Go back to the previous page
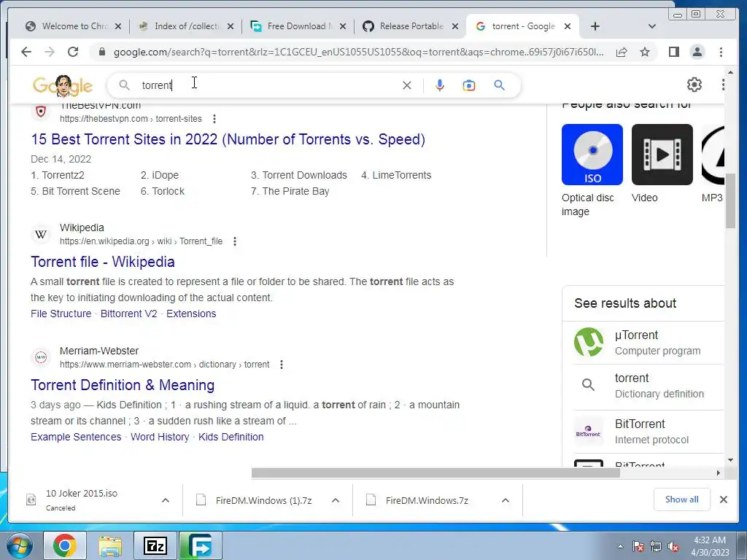 26,52
